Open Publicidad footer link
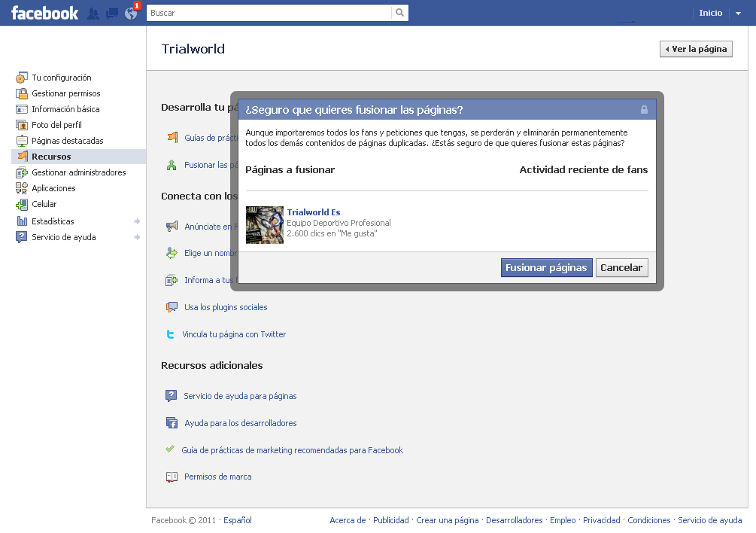This screenshot has width=756, height=533. 391,520
